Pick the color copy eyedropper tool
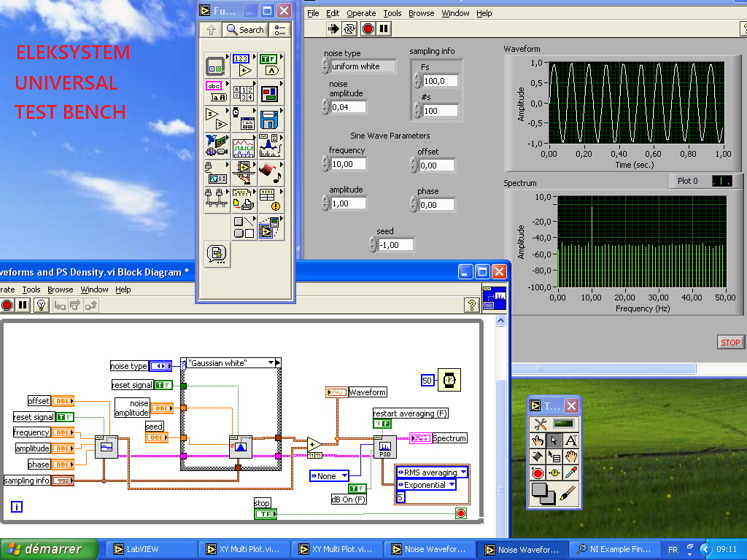Screen dimensions: 747x560 570,473
